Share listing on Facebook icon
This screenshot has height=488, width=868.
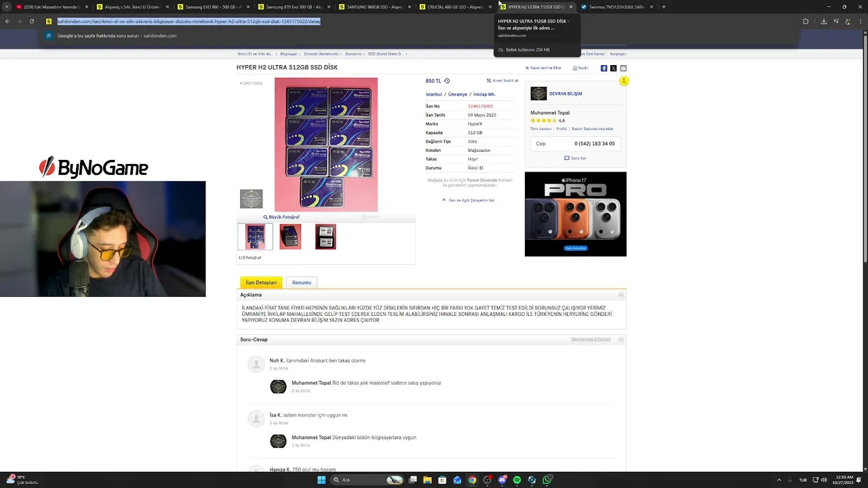604,68
